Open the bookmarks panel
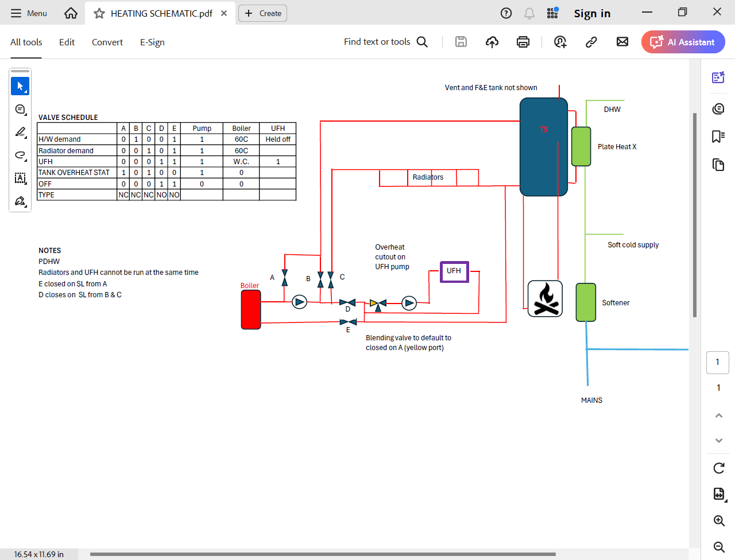 718,136
